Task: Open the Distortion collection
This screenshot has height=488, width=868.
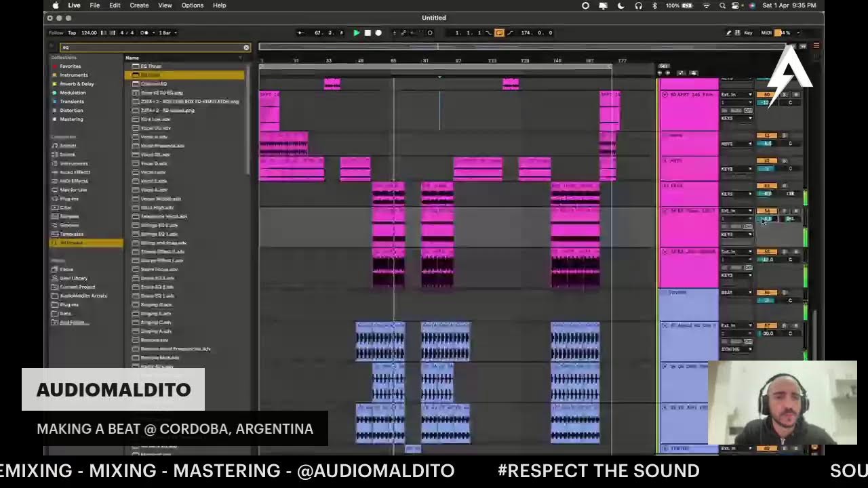Action: pos(71,110)
